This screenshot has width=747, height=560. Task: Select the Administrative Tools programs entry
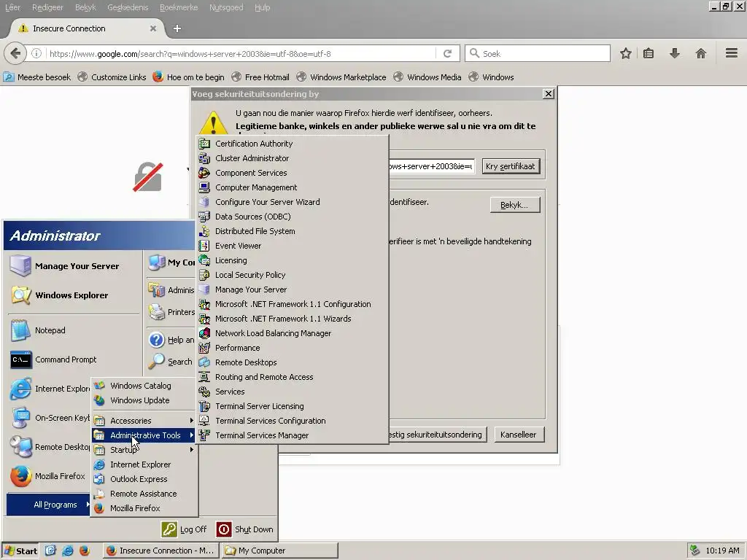coord(144,435)
